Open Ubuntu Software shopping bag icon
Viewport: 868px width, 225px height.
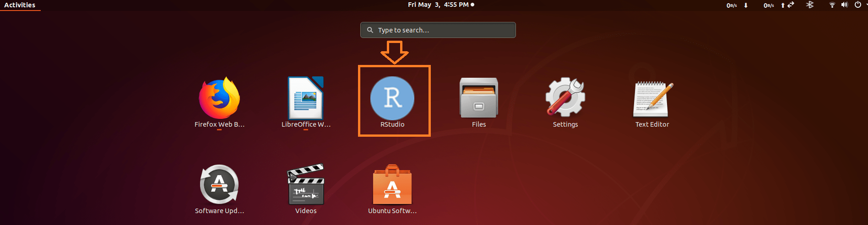click(392, 184)
